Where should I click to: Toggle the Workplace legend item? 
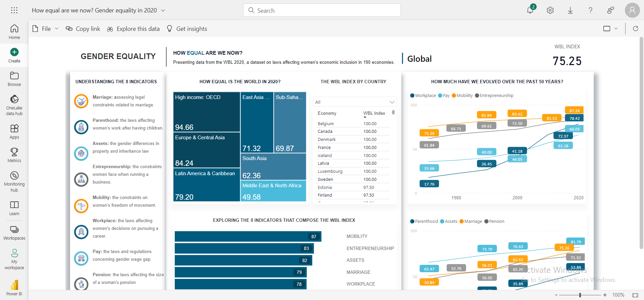[x=423, y=96]
